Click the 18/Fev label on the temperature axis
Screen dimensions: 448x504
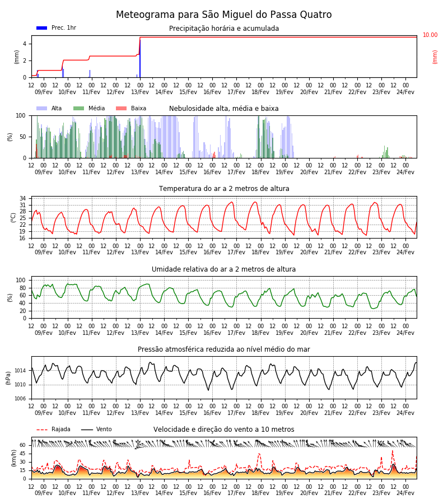pos(260,252)
